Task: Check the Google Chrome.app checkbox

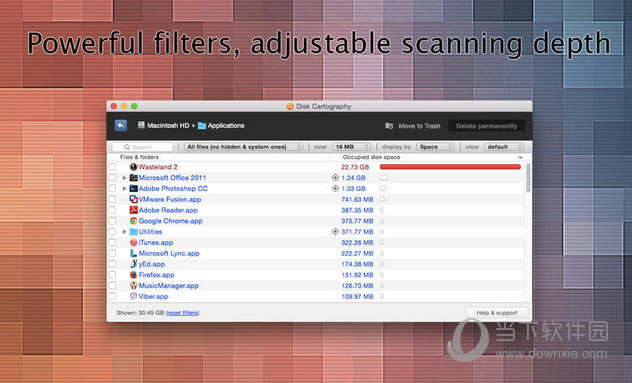Action: point(112,221)
